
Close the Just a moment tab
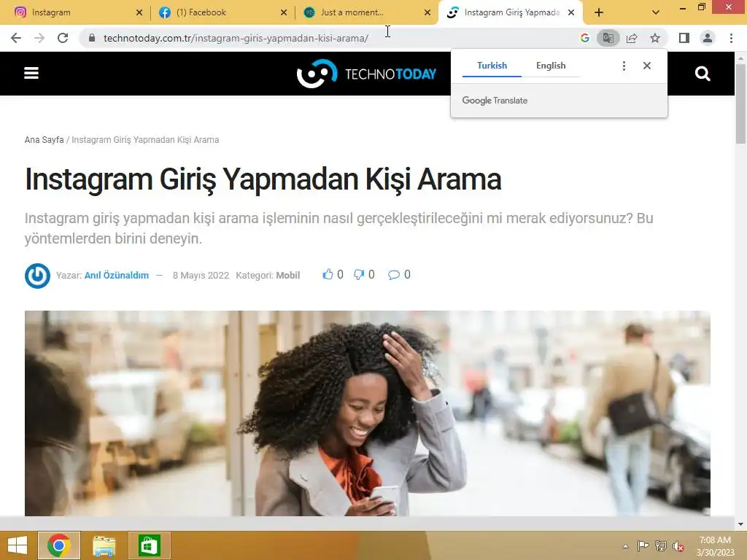427,12
